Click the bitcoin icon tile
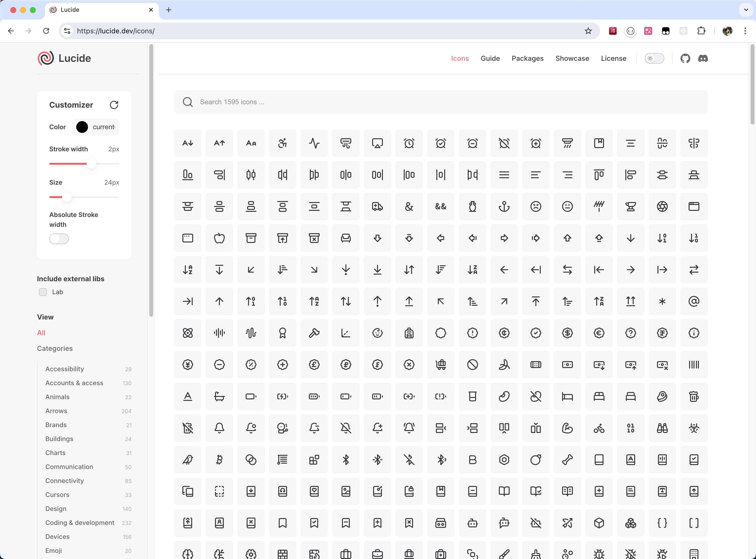The height and width of the screenshot is (559, 756). coord(219,459)
